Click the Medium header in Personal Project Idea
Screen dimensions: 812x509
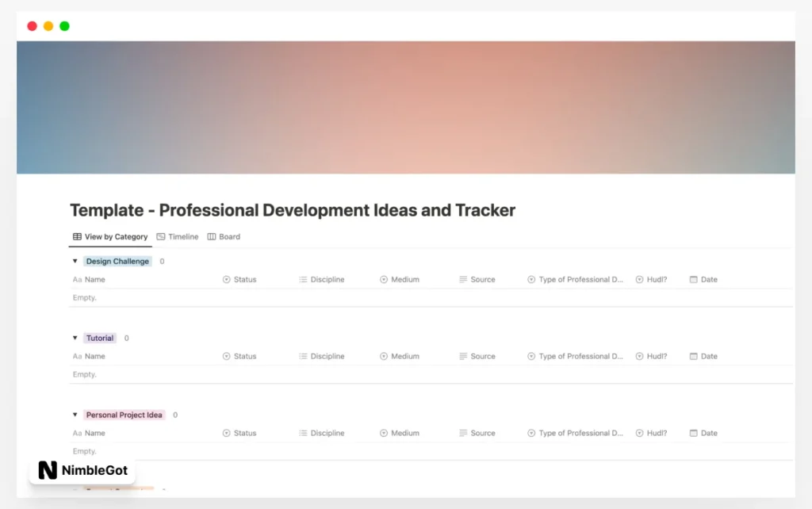(400, 433)
